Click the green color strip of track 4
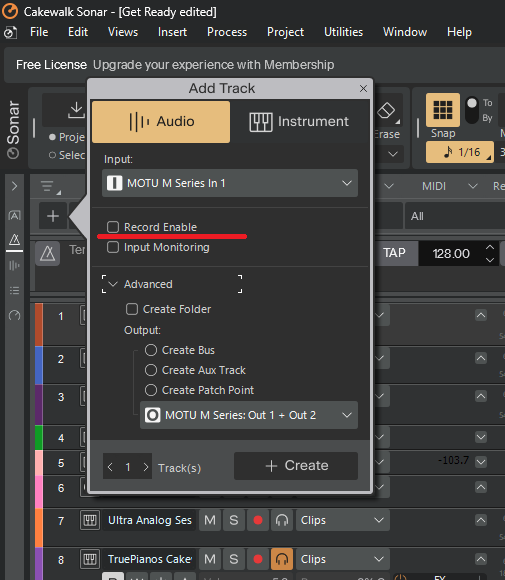This screenshot has width=505, height=580. 39,438
